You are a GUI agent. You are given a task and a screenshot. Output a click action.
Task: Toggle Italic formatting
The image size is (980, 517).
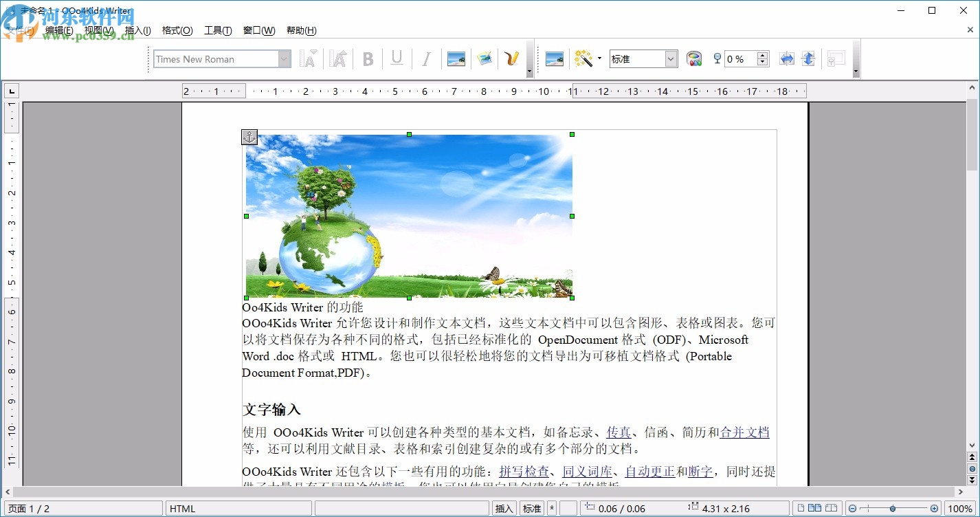[426, 59]
